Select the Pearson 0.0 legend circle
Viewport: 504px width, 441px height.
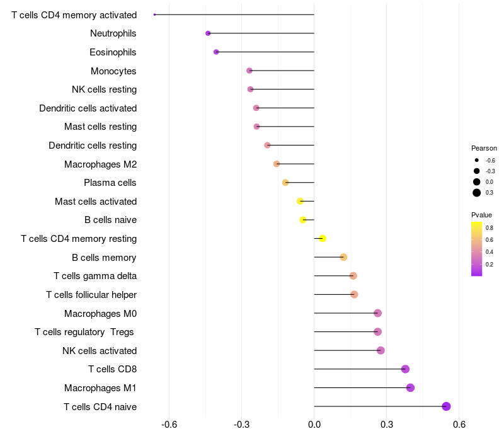click(477, 181)
